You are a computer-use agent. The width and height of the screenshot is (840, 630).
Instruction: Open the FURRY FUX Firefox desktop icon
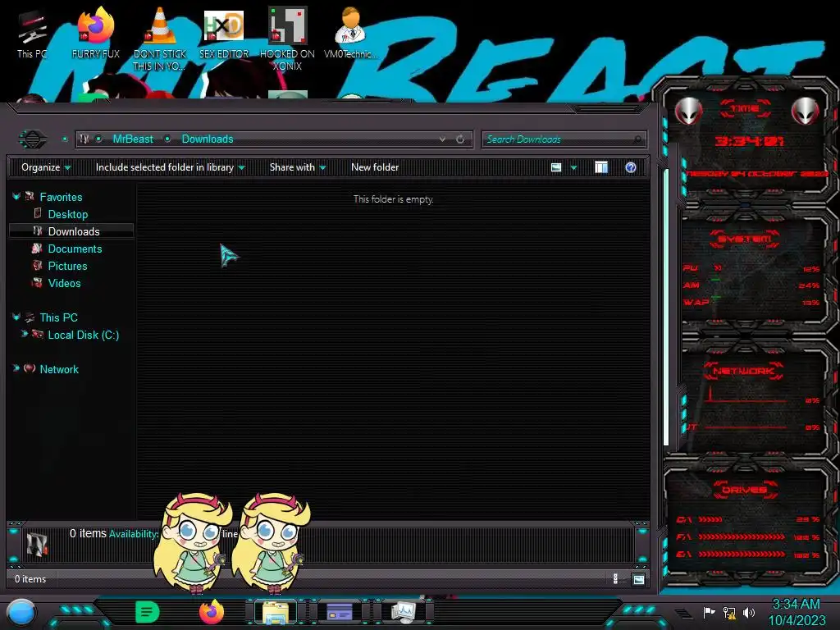[x=95, y=33]
